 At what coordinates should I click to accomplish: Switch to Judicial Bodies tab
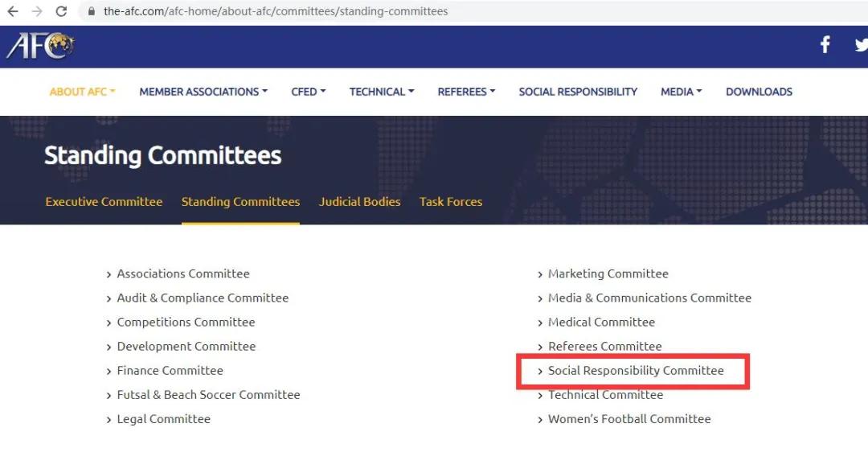359,202
